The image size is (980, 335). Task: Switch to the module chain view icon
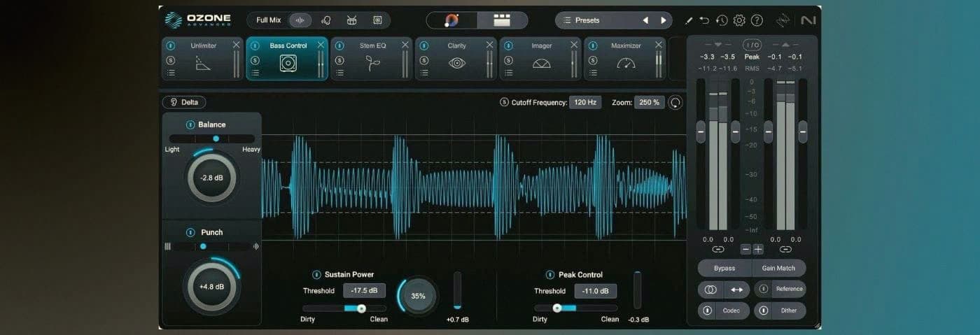pyautogui.click(x=502, y=20)
